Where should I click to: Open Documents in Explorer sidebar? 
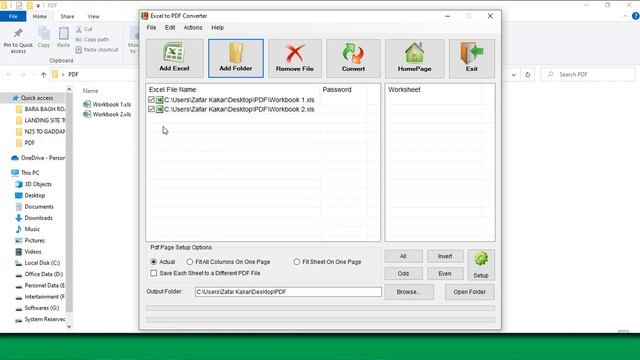coord(34,207)
